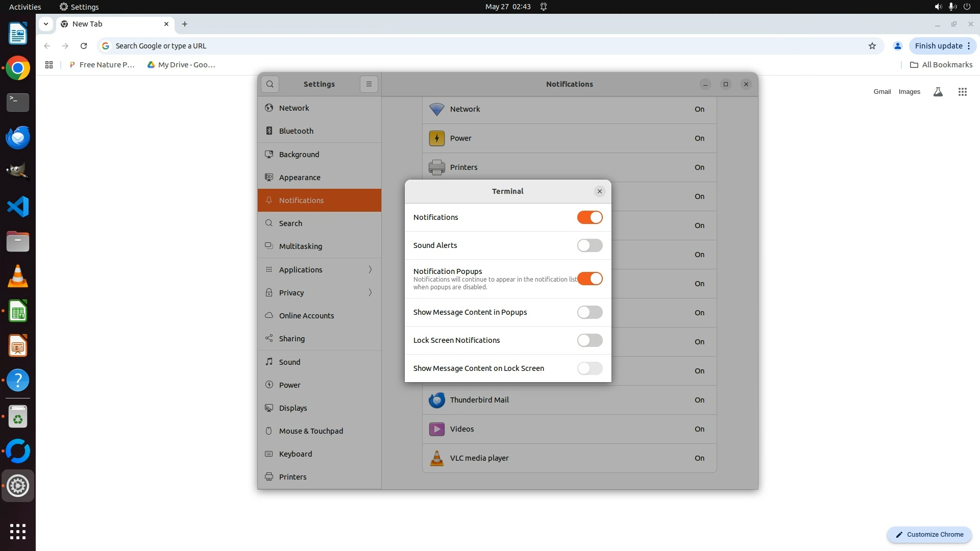Image resolution: width=980 pixels, height=551 pixels.
Task: Disable Notification Popups toggle
Action: pos(590,279)
